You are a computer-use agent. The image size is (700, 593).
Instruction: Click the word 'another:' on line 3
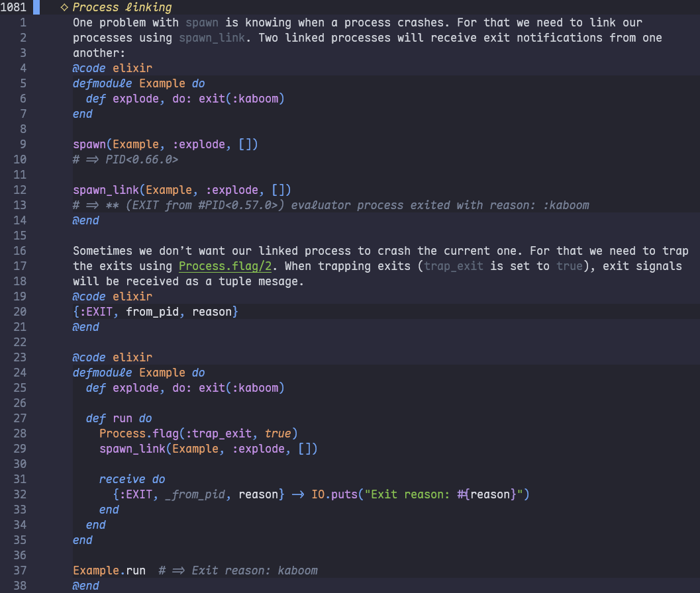[x=99, y=53]
